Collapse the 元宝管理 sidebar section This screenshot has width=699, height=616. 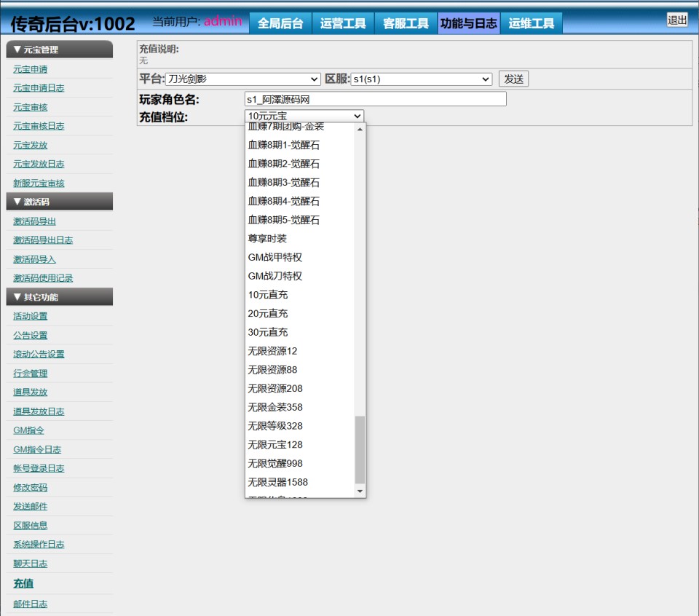pyautogui.click(x=59, y=50)
